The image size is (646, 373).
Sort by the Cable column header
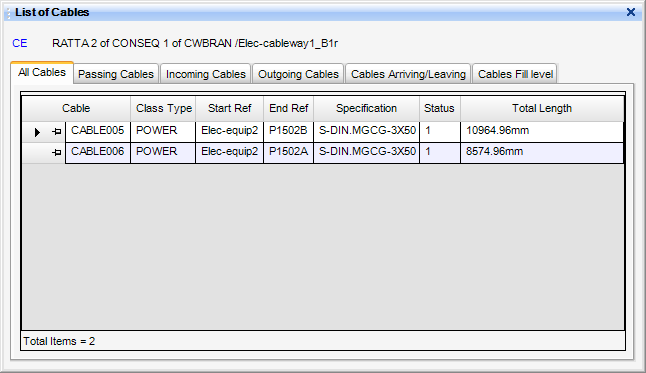tap(76, 108)
